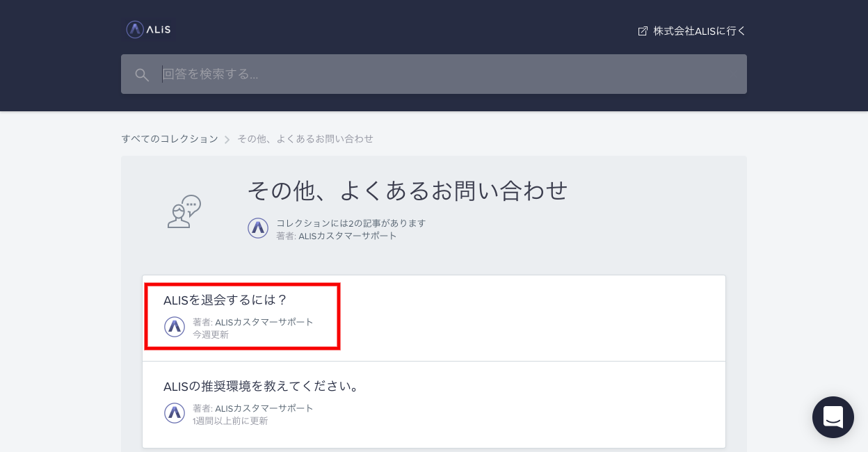This screenshot has height=452, width=868.
Task: Open the 株式会社ALISに行く link
Action: tap(699, 31)
